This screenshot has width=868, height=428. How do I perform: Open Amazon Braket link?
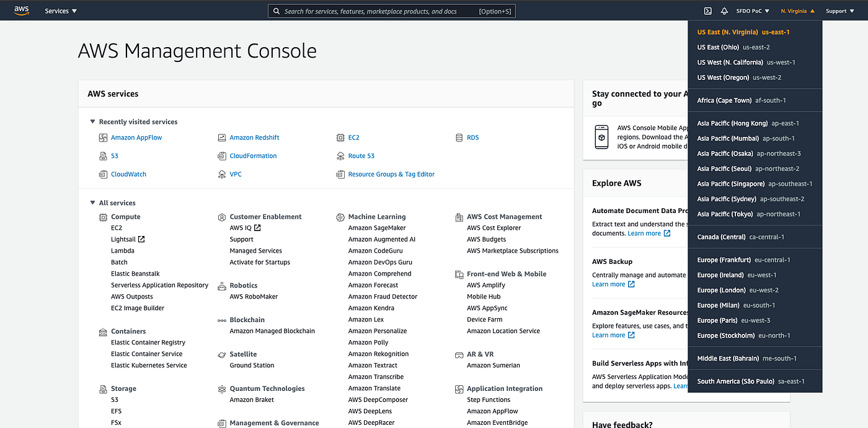252,400
